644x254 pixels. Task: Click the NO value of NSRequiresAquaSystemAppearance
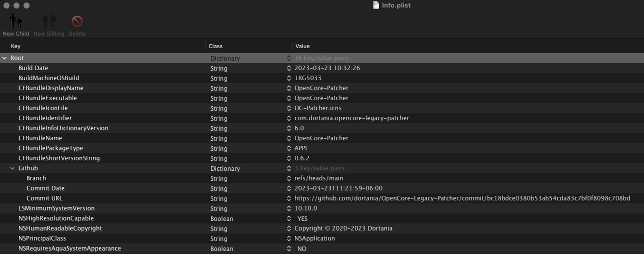[x=301, y=249]
